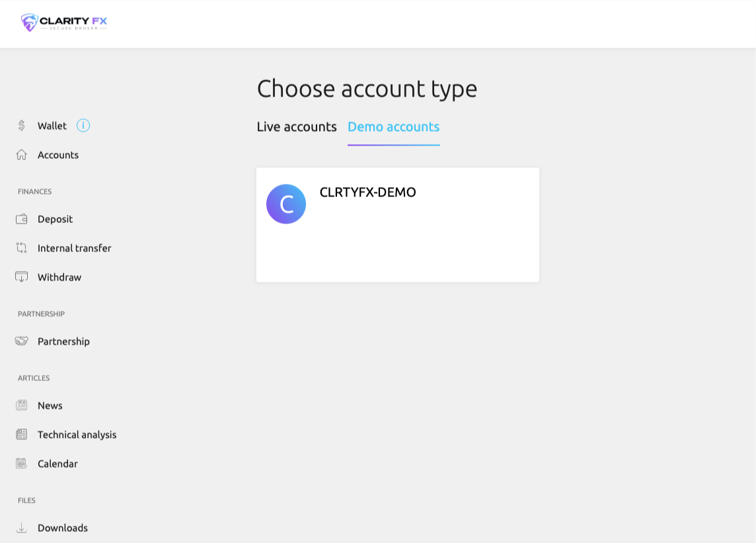Select the Demo accounts tab
This screenshot has height=543, width=756.
pos(393,127)
